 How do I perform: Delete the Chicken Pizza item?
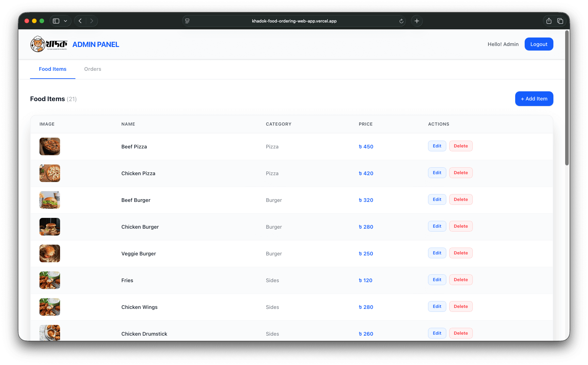point(461,173)
